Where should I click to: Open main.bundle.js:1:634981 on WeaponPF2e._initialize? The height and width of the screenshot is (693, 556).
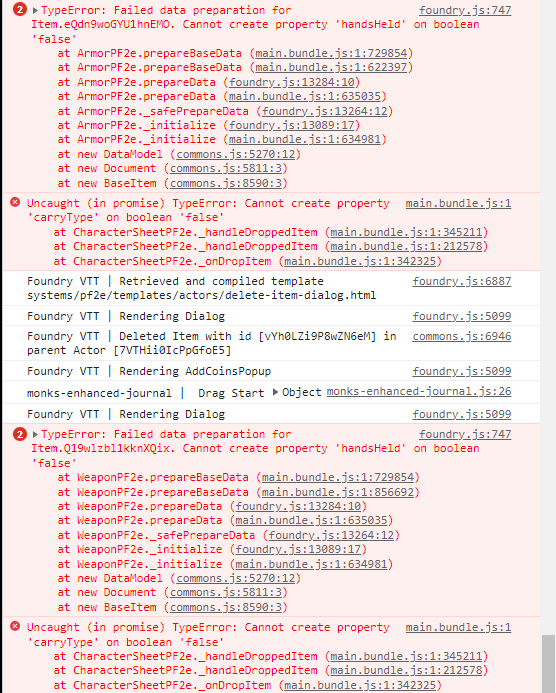click(311, 564)
